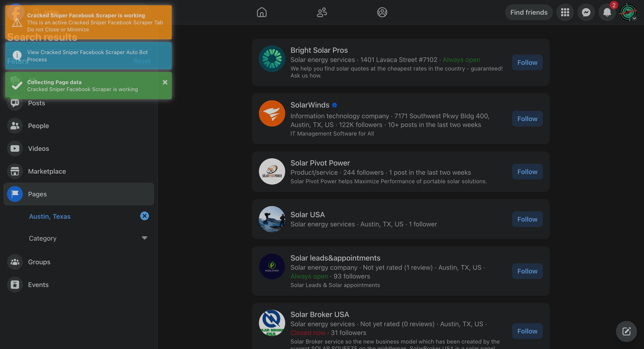644x349 pixels.
Task: Follow the Solar Pivot Power page
Action: point(527,172)
